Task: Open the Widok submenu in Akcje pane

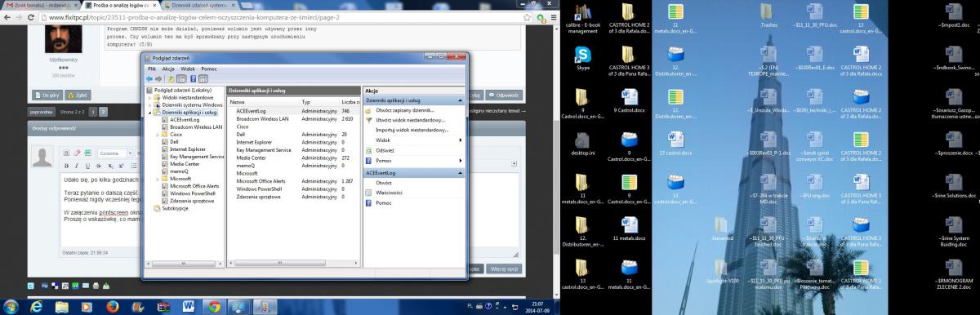Action: point(414,140)
